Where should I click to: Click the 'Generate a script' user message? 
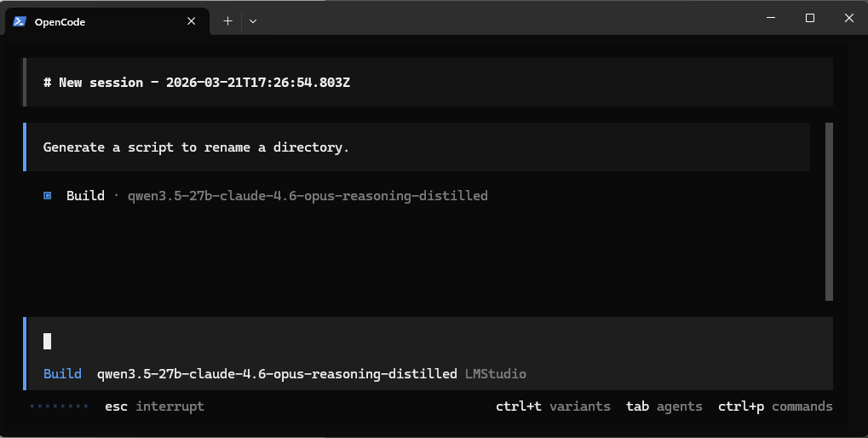(x=196, y=147)
